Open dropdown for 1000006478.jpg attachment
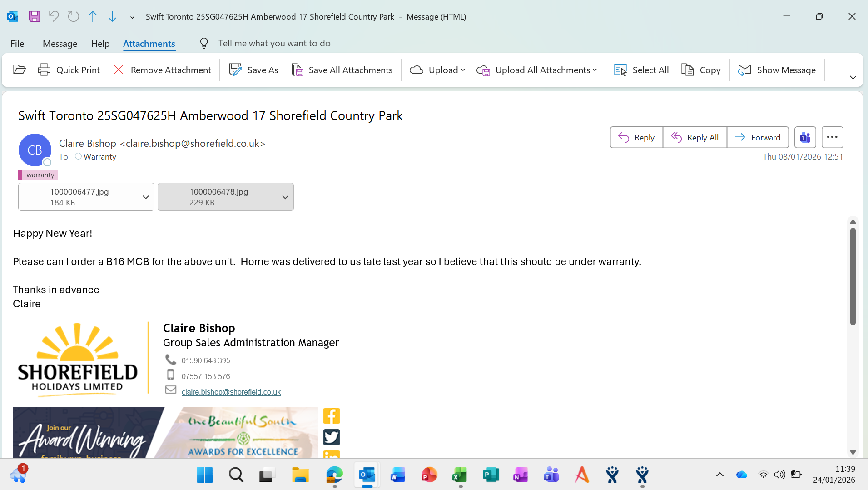 point(285,197)
